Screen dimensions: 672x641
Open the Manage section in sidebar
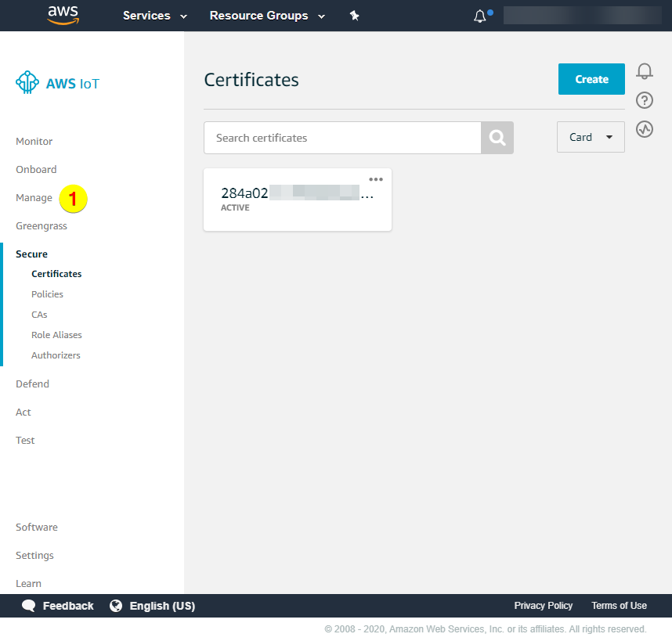pos(34,198)
